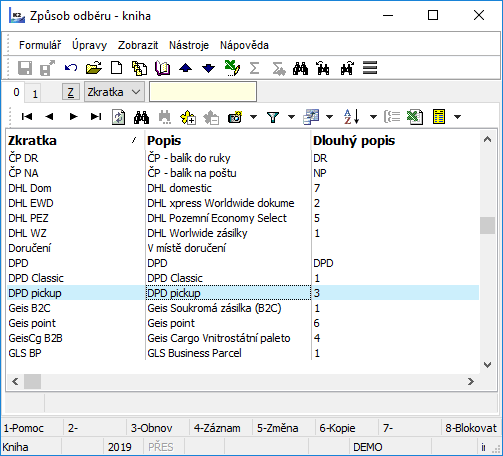Click the sigma sum icon
This screenshot has width=503, height=456.
pyautogui.click(x=254, y=68)
